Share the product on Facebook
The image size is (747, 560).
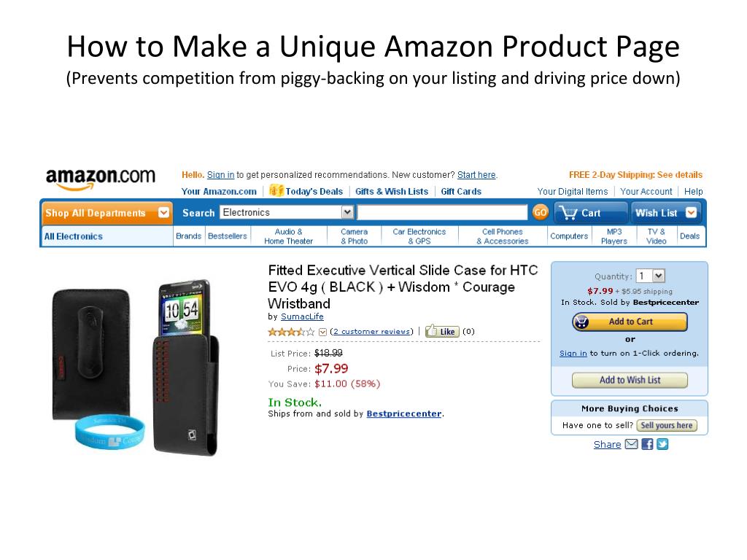coord(647,444)
